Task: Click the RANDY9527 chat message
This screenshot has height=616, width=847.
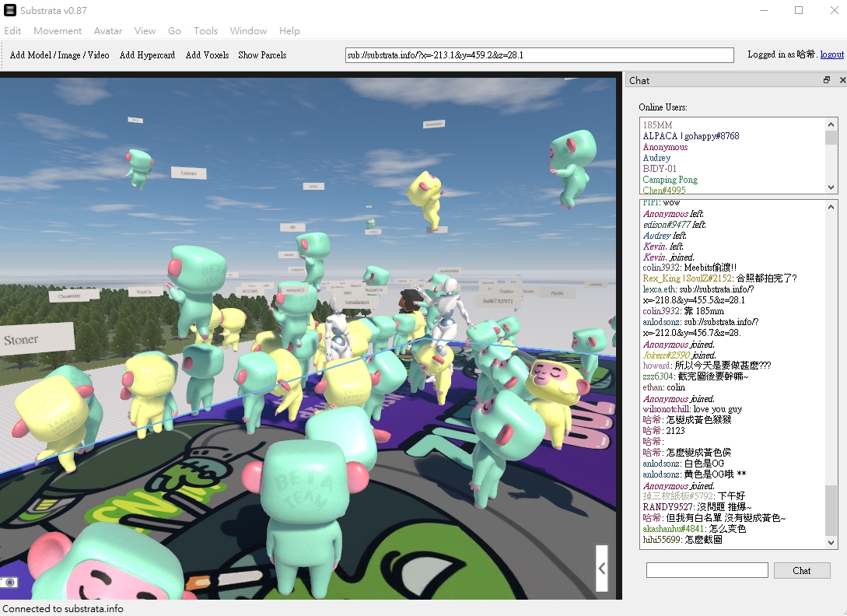Action: click(697, 507)
